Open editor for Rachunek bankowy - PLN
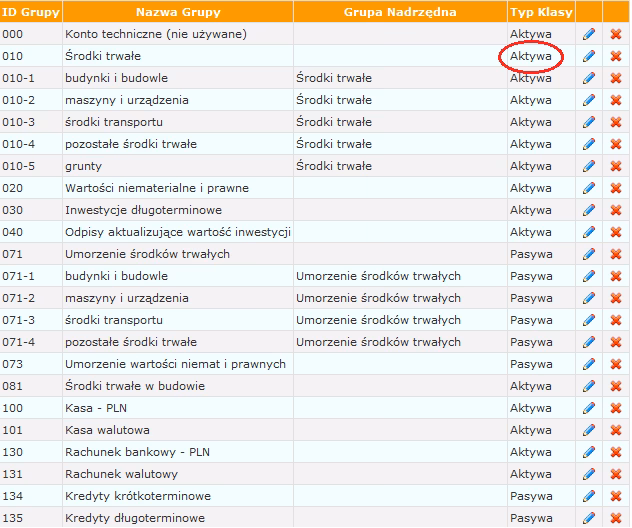 [589, 452]
